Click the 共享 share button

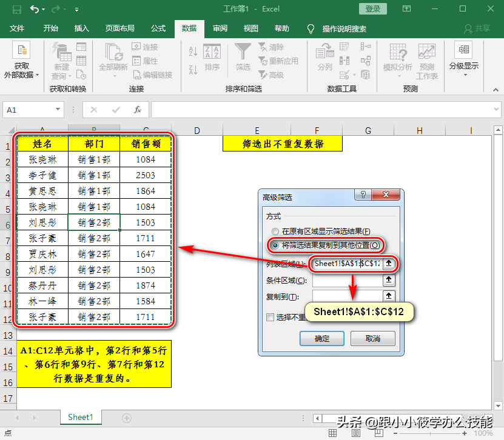(x=477, y=28)
